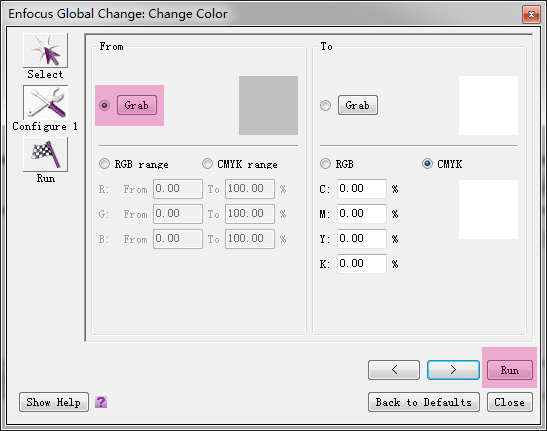Viewport: 547px width, 431px height.
Task: Click Back to Defaults
Action: coord(424,402)
